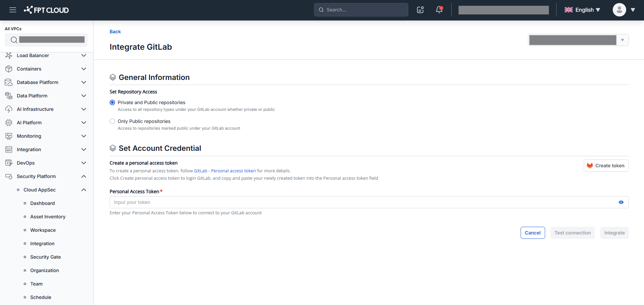Click the Create token button
The image size is (644, 305).
click(606, 166)
